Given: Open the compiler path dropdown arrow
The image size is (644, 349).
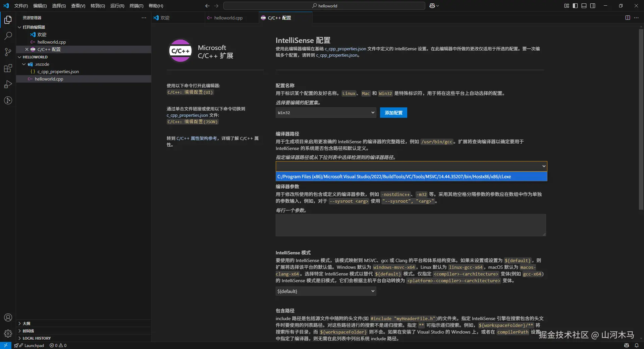Looking at the screenshot, I should (x=544, y=166).
